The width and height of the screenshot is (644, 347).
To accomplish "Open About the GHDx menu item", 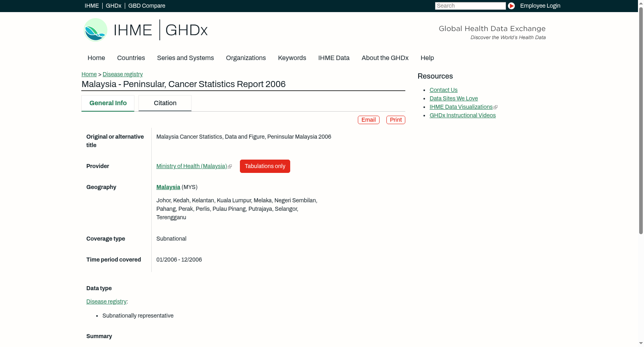I will pos(385,58).
